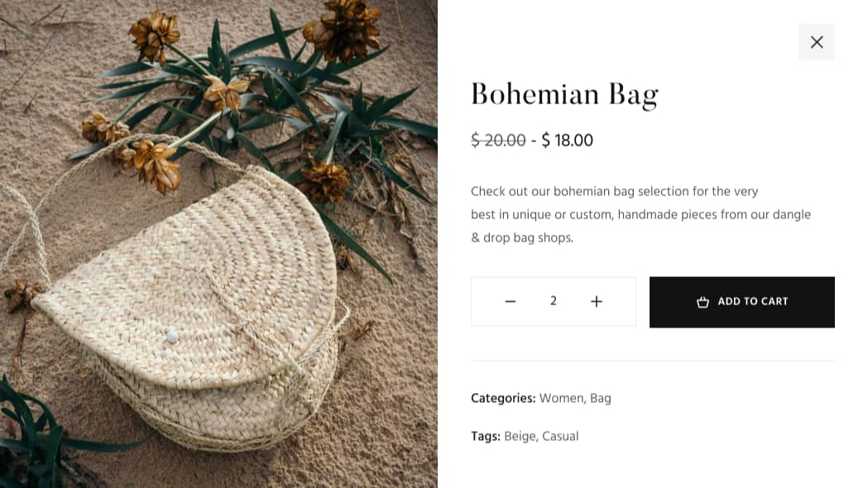Click the basket icon on Add to Cart
The image size is (868, 488).
(703, 302)
